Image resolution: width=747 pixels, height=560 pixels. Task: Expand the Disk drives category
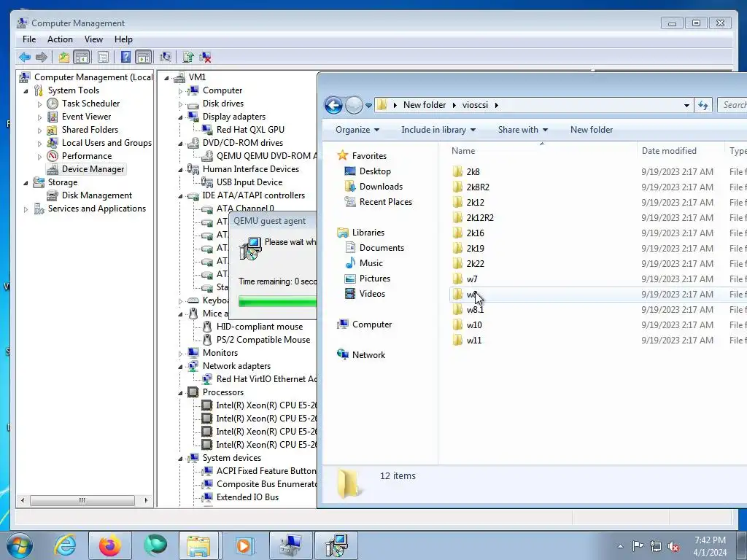pos(181,104)
